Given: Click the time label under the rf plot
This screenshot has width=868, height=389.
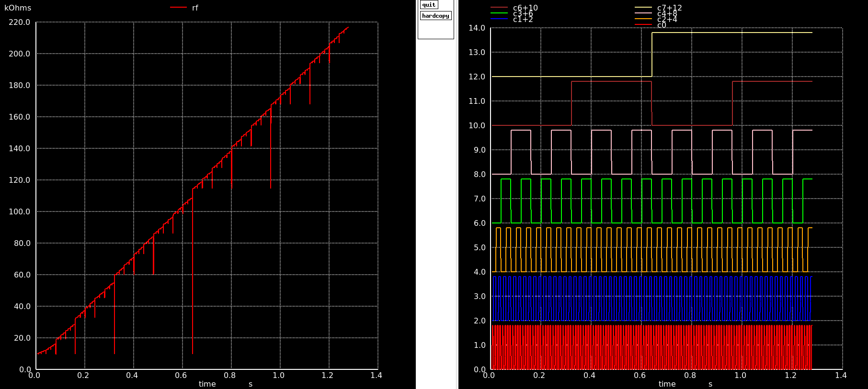Looking at the screenshot, I should (207, 384).
